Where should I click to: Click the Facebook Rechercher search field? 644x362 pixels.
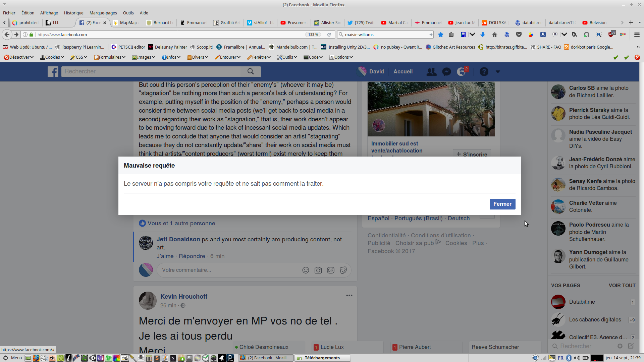pos(151,71)
